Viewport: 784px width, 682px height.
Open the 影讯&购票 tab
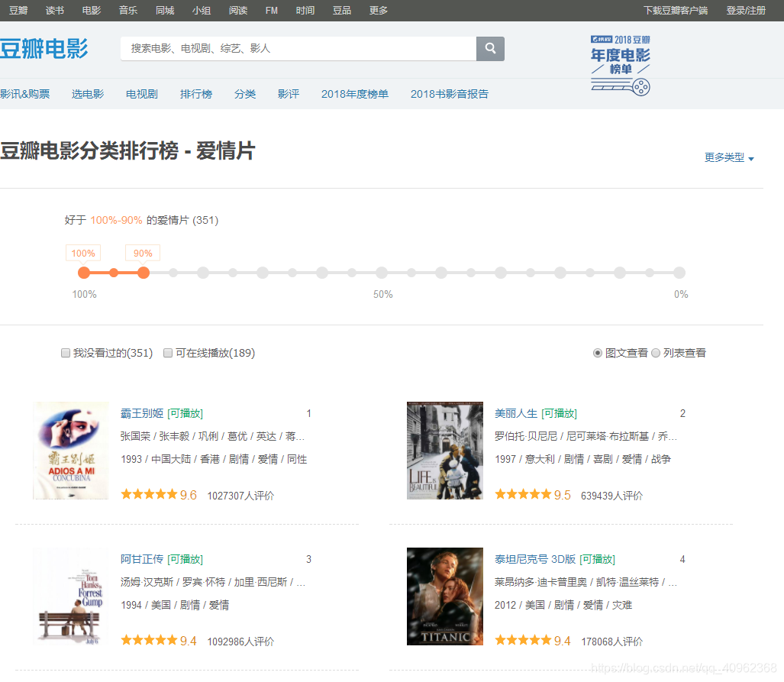pos(25,94)
